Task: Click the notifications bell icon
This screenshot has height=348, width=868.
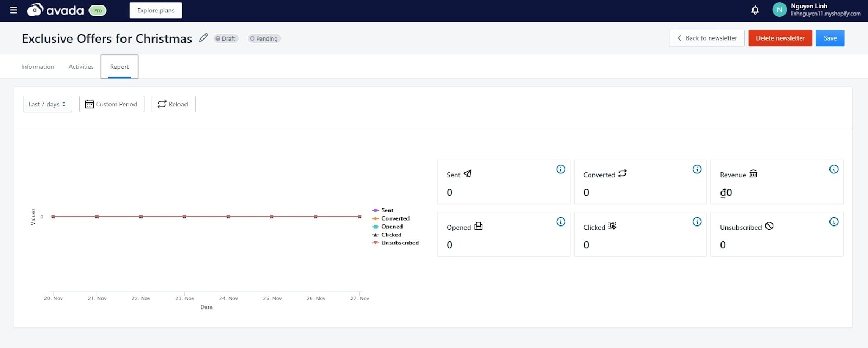Action: pyautogui.click(x=755, y=10)
